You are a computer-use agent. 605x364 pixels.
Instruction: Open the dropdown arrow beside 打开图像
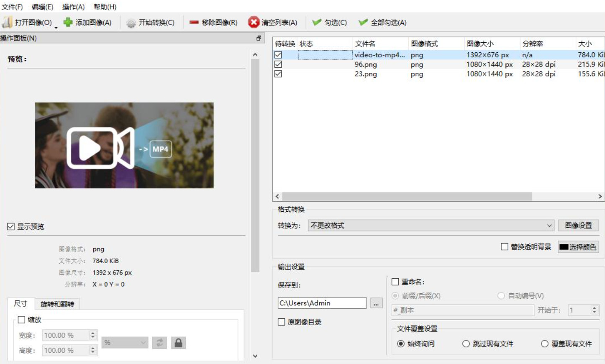click(x=56, y=27)
